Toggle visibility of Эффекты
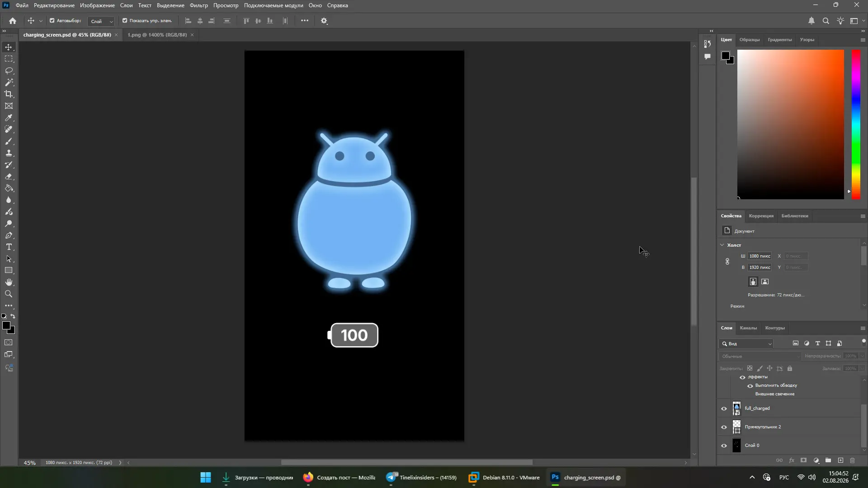Viewport: 868px width, 488px height. (x=742, y=377)
